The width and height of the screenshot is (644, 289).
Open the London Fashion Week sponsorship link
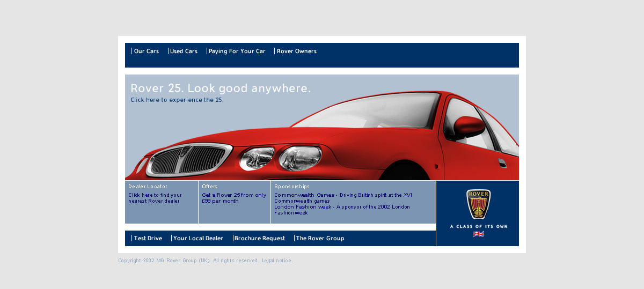click(x=342, y=210)
